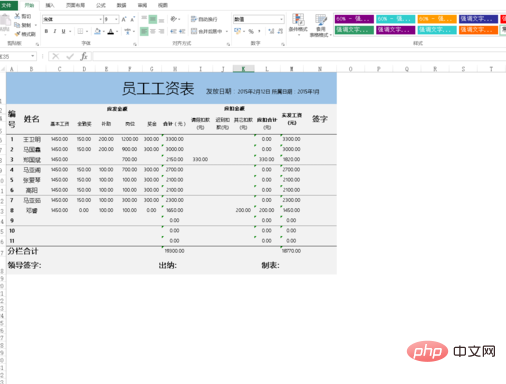Toggle middle vertical alignment

[x=153, y=19]
